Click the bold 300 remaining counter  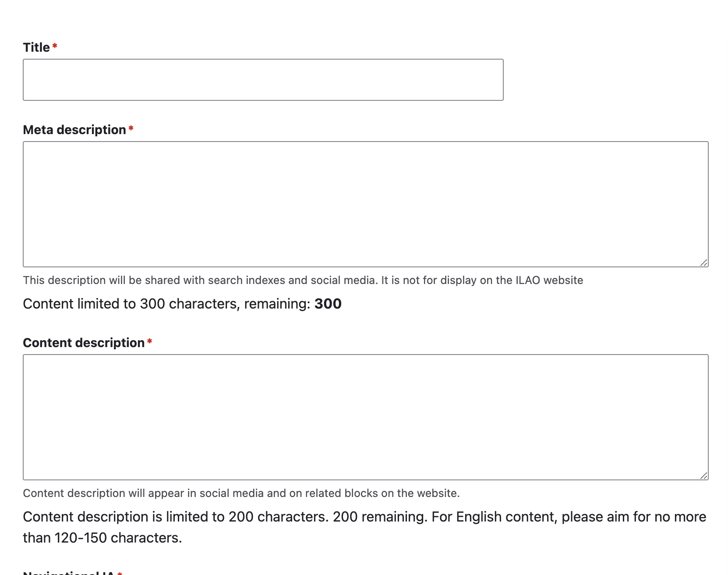pyautogui.click(x=328, y=304)
